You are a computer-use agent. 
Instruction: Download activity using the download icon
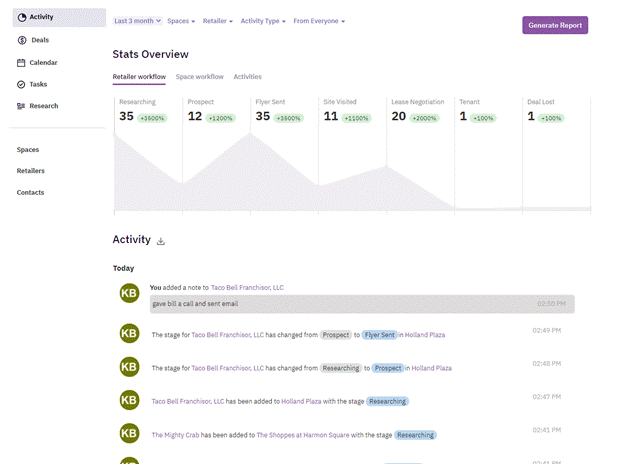161,241
